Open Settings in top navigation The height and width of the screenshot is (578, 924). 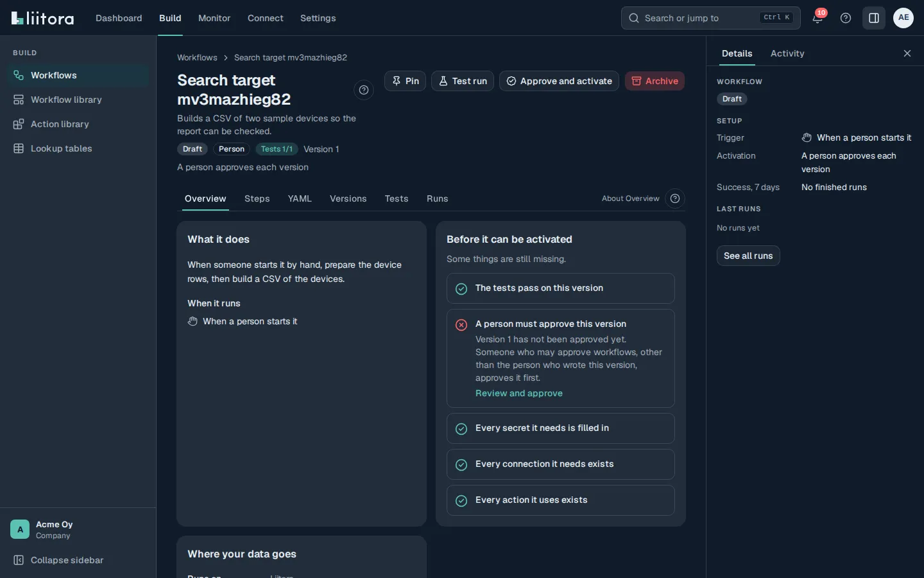tap(318, 18)
